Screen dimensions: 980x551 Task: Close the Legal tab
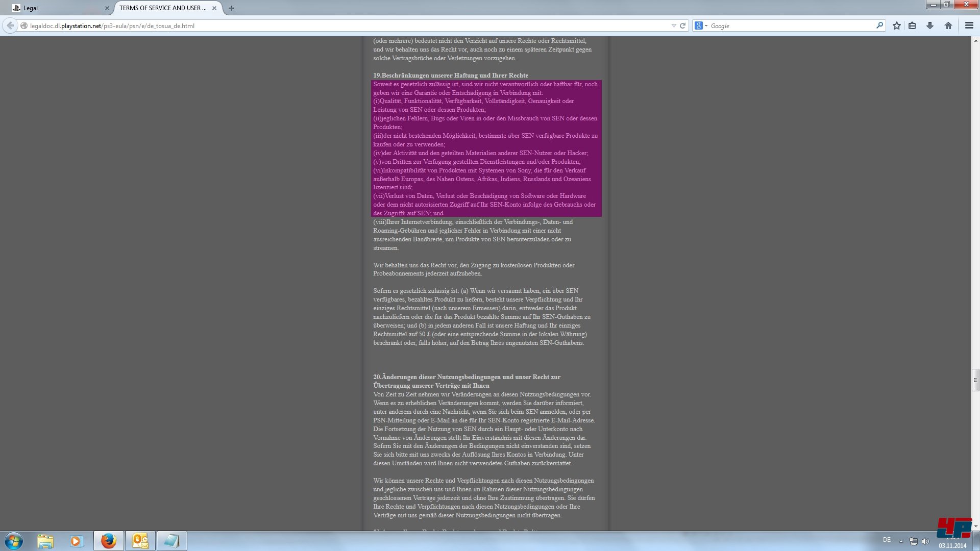[x=107, y=8]
